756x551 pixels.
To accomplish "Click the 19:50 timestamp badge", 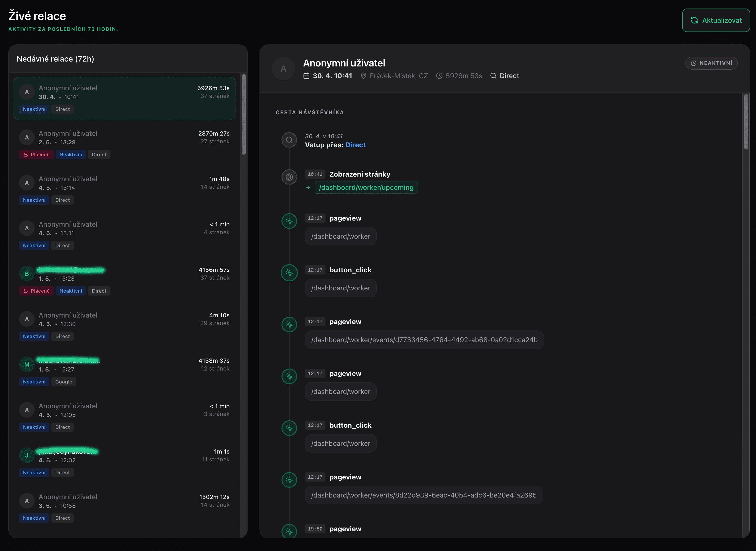I will 315,529.
